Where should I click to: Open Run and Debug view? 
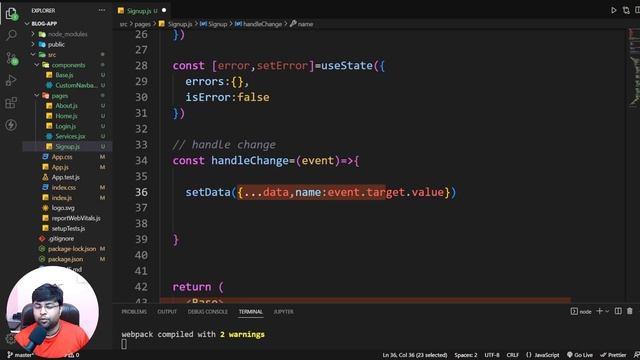point(11,80)
